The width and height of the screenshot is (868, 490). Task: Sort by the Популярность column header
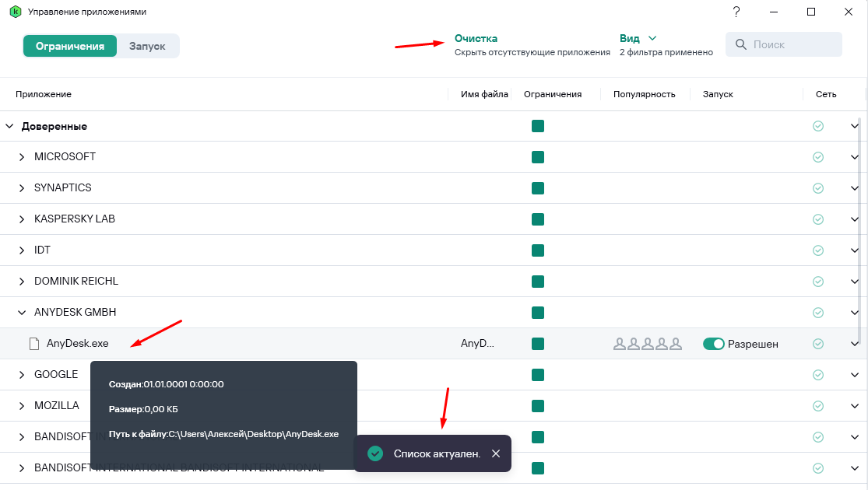click(x=645, y=94)
